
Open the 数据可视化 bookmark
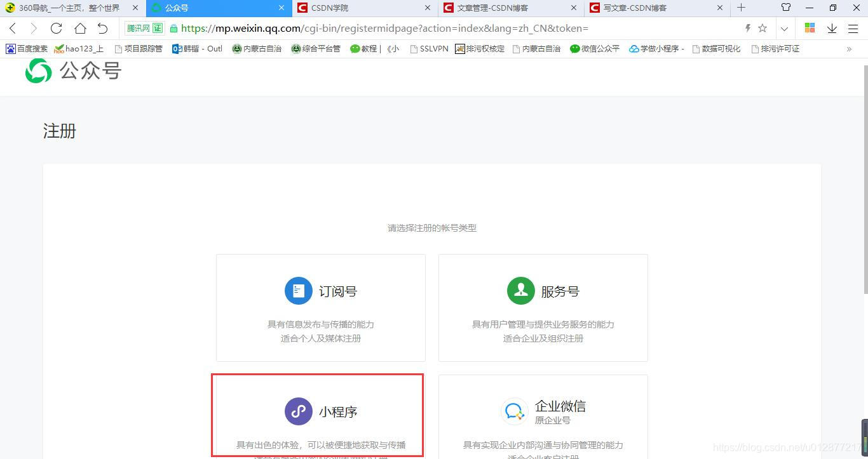[716, 49]
